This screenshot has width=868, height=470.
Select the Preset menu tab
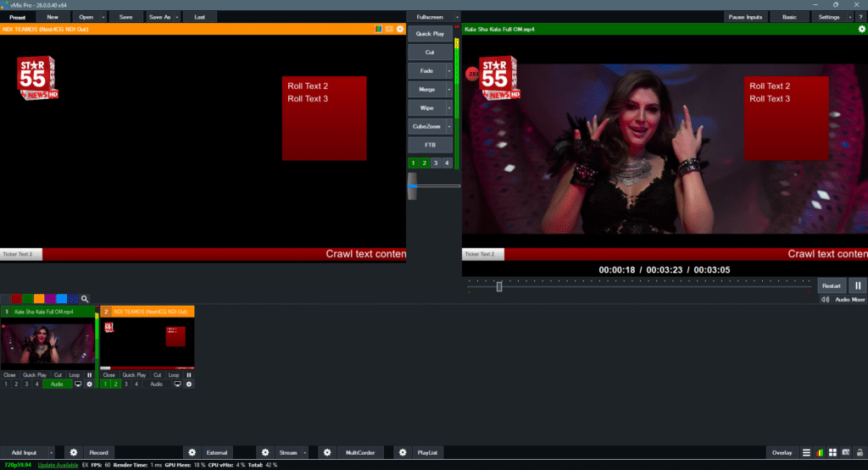(18, 17)
